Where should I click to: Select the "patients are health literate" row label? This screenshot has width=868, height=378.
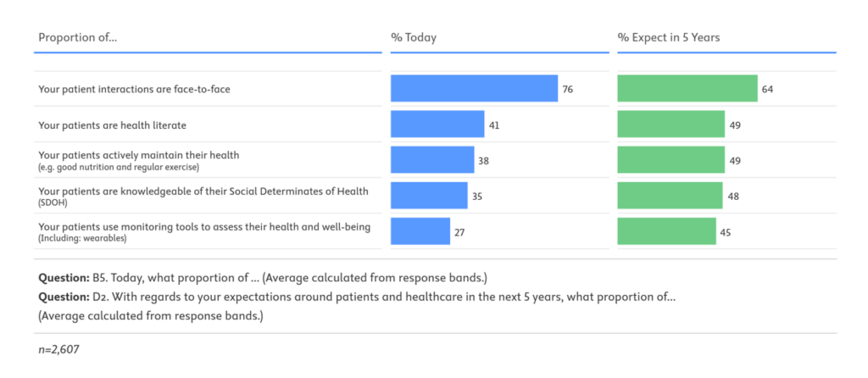[112, 125]
